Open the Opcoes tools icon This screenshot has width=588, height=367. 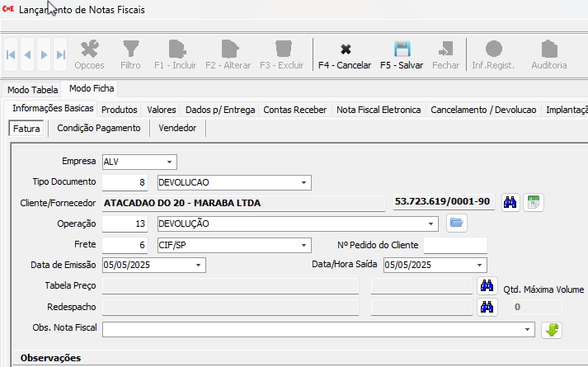(89, 48)
